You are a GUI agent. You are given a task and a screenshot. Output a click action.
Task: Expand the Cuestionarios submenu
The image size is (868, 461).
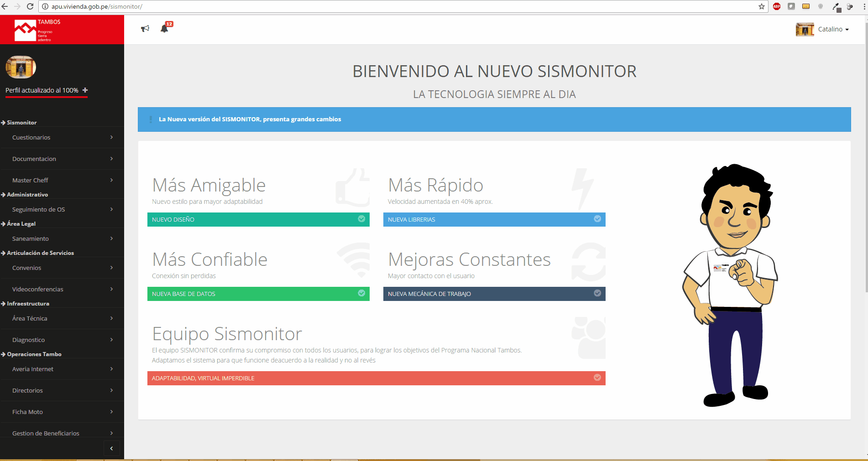click(x=62, y=137)
